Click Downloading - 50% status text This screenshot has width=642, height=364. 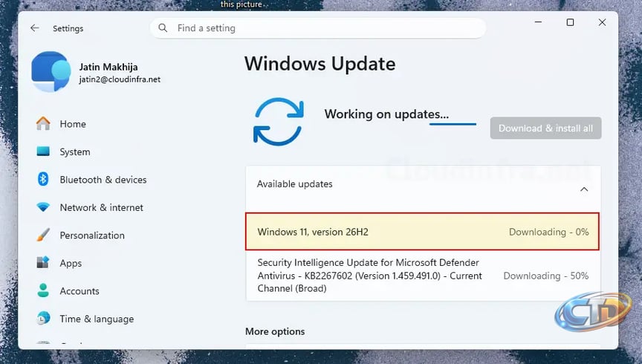(x=546, y=276)
